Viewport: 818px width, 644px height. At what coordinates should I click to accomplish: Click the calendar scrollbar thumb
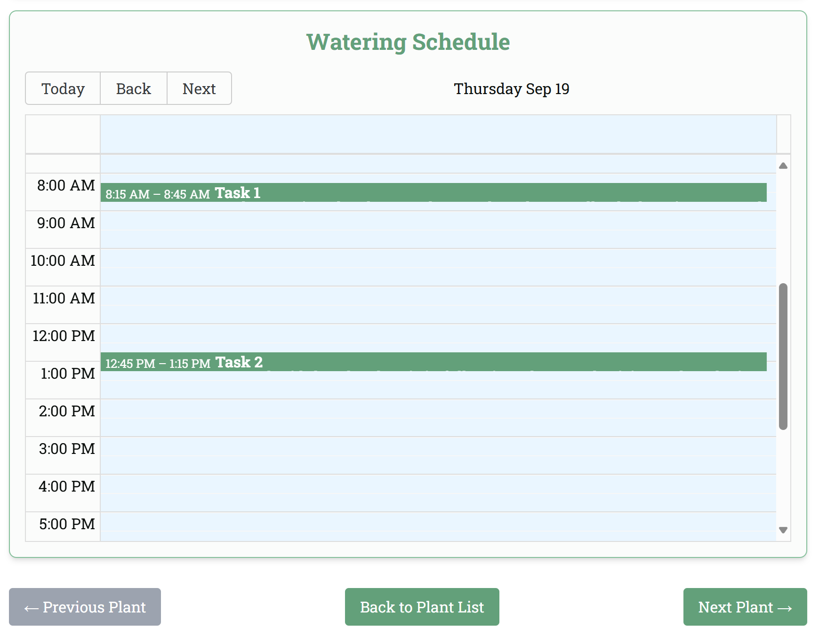click(x=783, y=356)
